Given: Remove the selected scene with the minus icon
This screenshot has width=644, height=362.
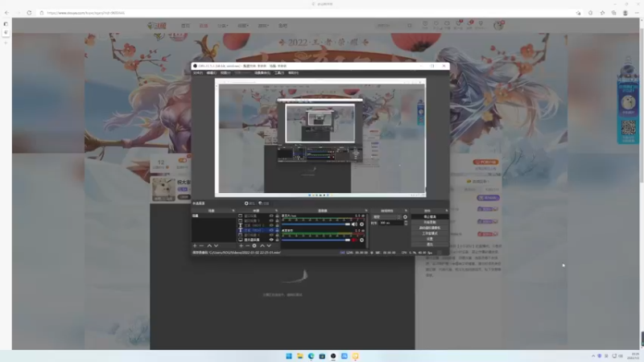Looking at the screenshot, I should pyautogui.click(x=201, y=246).
